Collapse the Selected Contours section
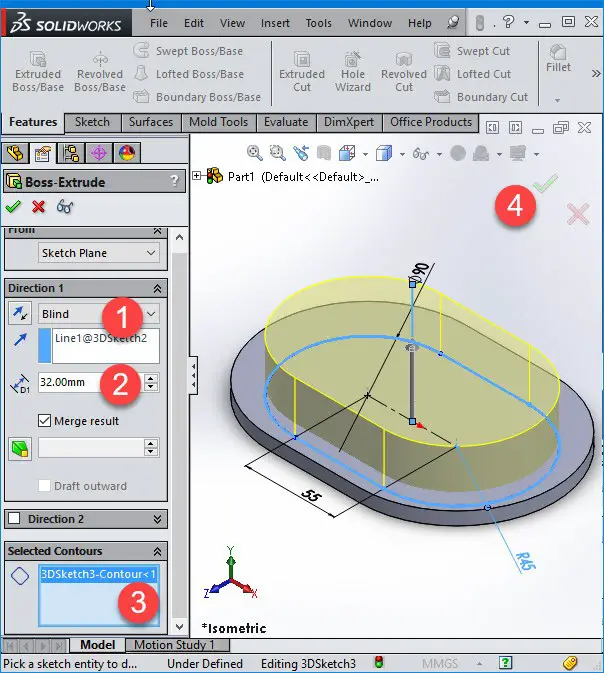604x673 pixels. [158, 551]
